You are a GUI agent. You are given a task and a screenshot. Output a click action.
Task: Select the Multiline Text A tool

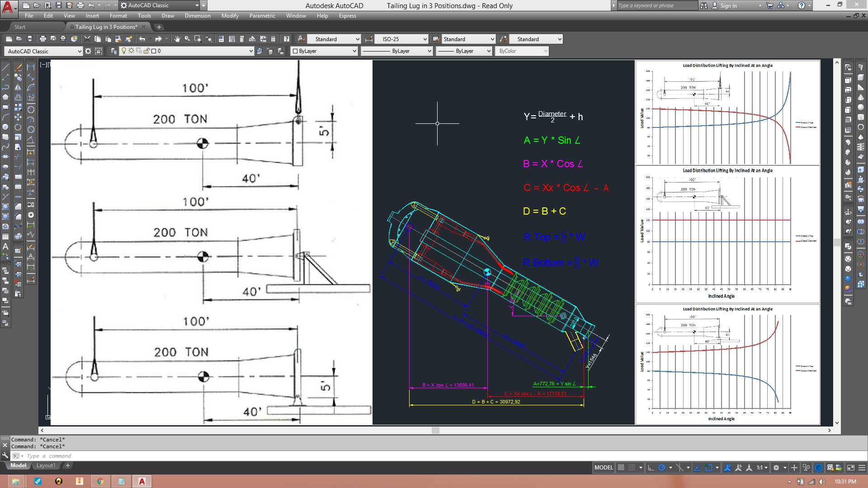(x=5, y=246)
